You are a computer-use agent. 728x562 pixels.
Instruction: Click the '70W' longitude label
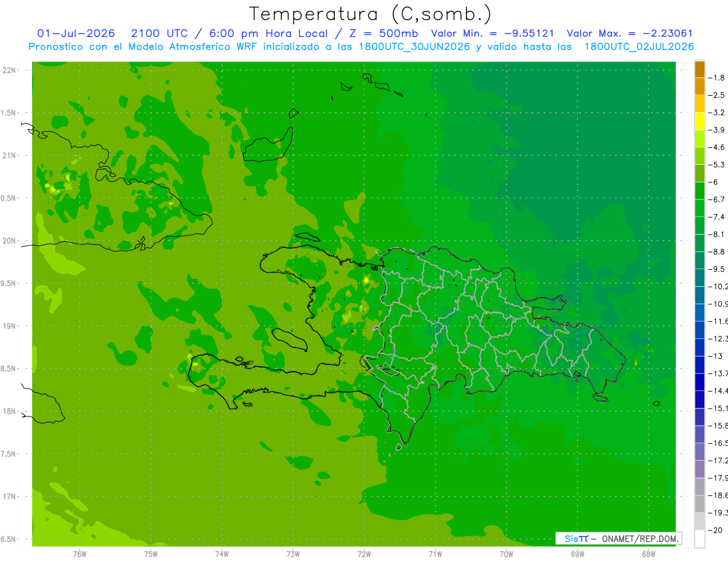click(507, 554)
